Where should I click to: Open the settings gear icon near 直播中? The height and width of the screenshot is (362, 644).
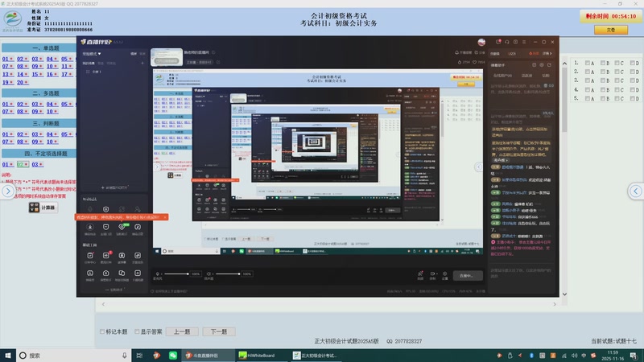coord(444,274)
